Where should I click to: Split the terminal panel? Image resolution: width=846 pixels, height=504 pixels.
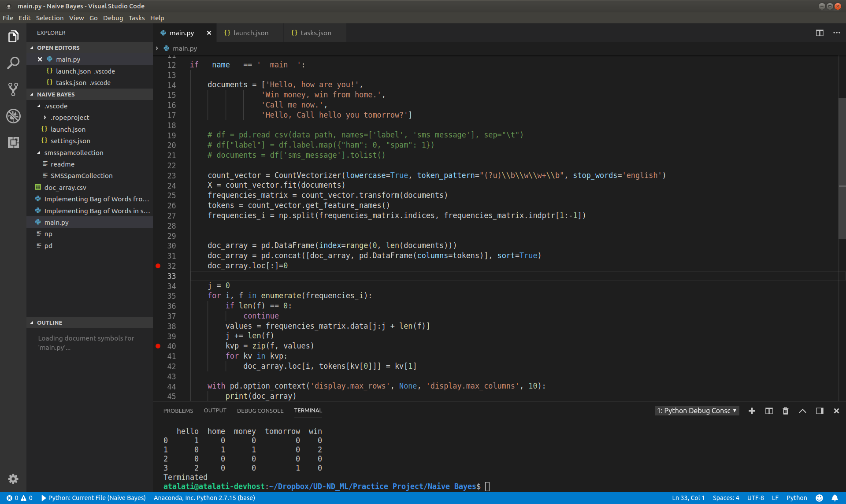coord(769,411)
